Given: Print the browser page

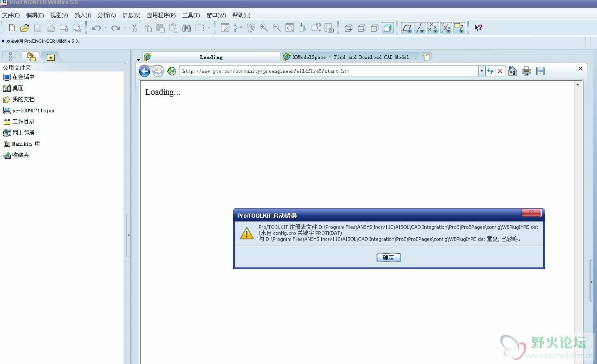Looking at the screenshot, I should (x=526, y=71).
